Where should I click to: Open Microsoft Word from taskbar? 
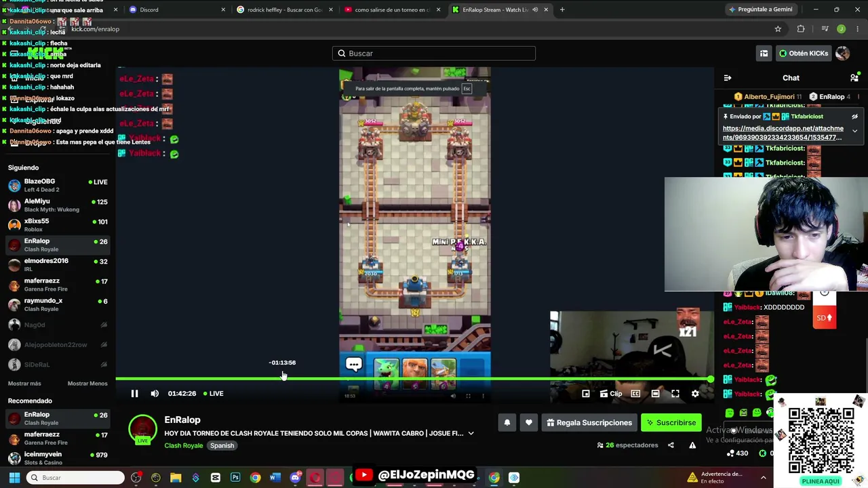(x=275, y=478)
